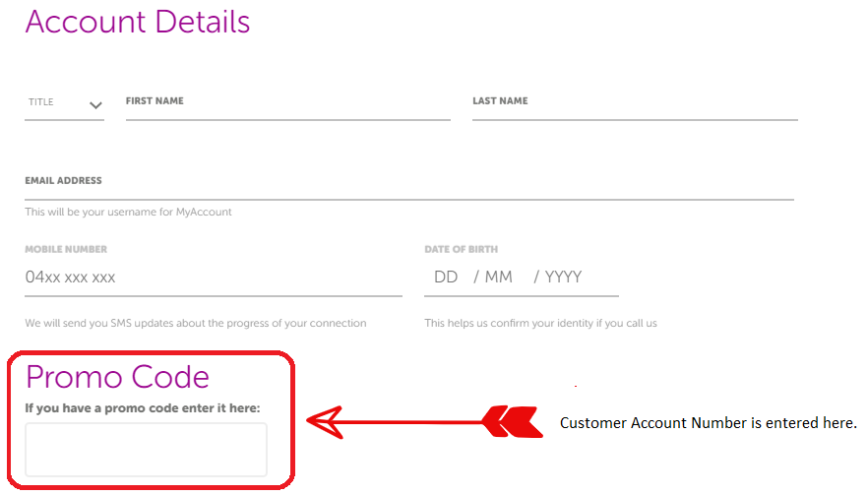Select the Title field label
This screenshot has width=868, height=495.
point(41,102)
